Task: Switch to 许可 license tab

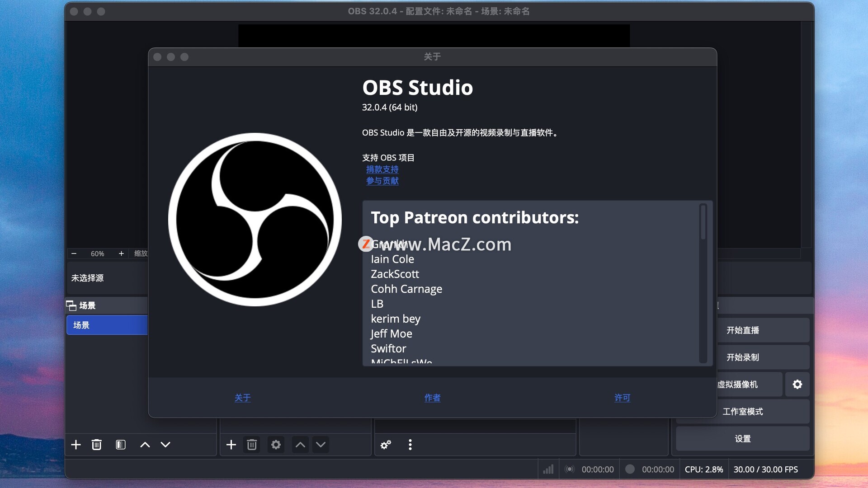Action: click(x=622, y=398)
